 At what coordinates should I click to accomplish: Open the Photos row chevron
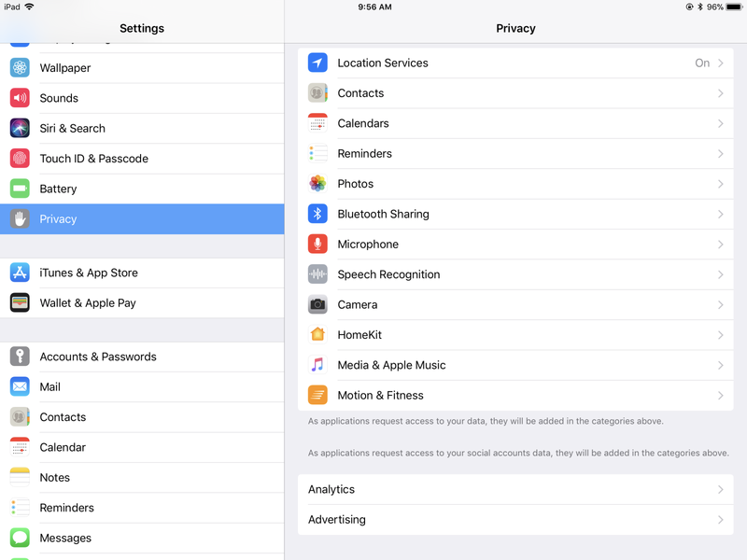tap(720, 184)
